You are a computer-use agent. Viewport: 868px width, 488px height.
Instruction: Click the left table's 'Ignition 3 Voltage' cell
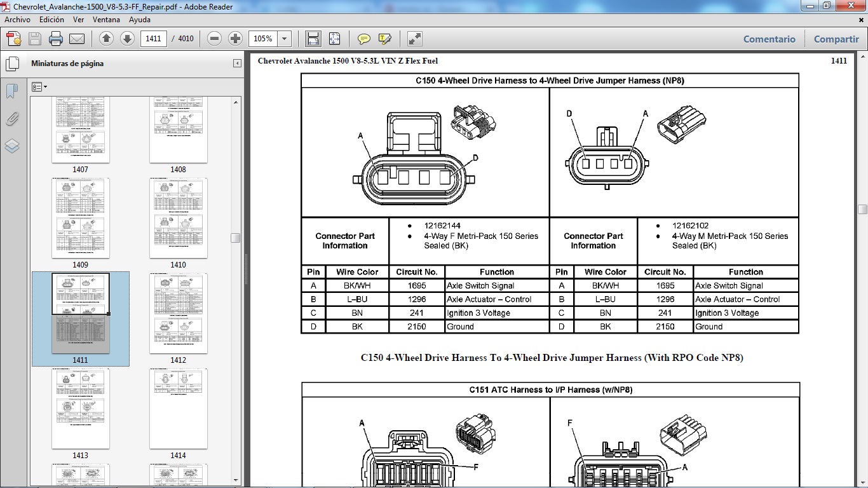click(497, 313)
